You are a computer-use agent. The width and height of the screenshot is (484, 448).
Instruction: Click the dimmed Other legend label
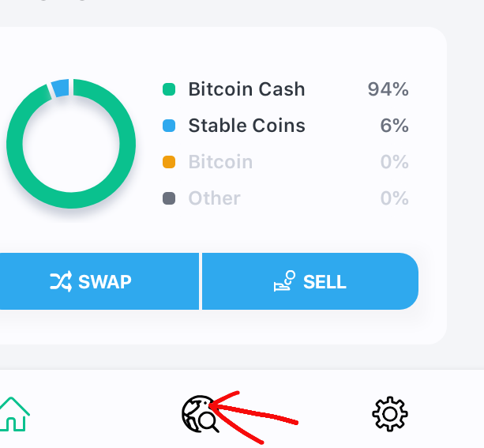tap(214, 198)
